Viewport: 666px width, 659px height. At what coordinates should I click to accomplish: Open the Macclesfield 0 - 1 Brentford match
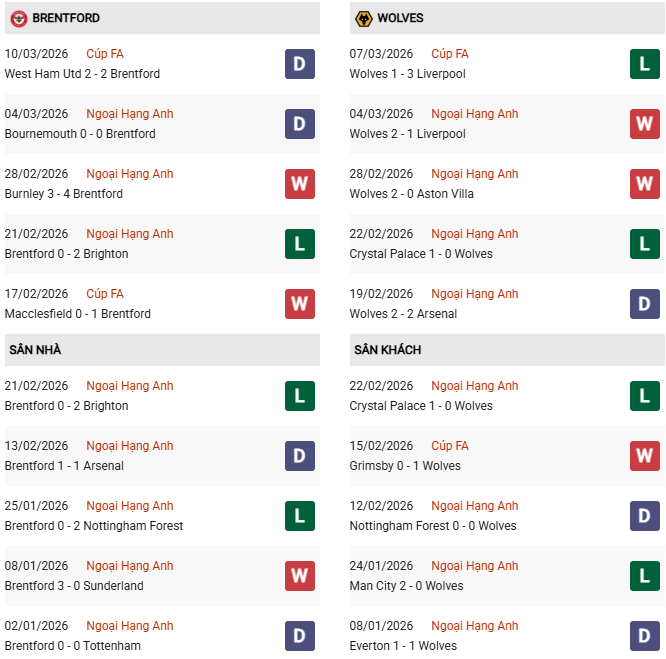point(78,314)
